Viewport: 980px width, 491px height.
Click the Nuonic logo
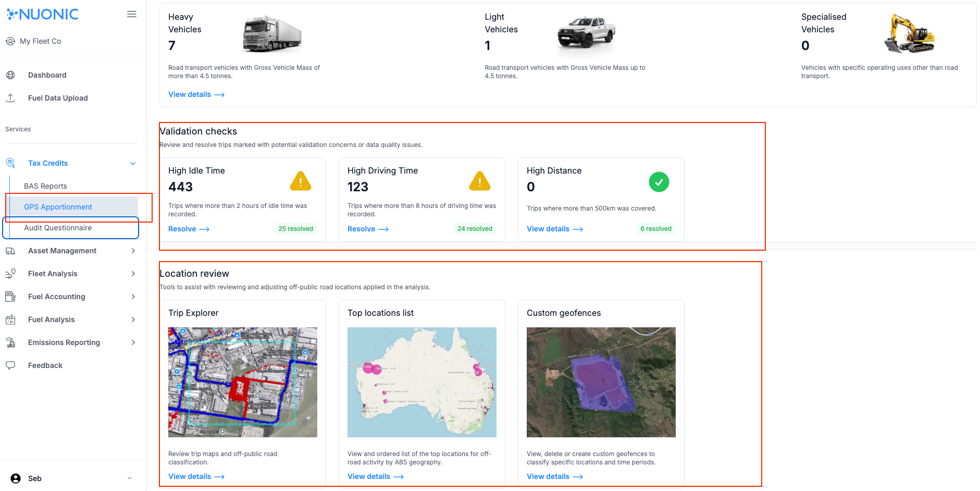[42, 14]
